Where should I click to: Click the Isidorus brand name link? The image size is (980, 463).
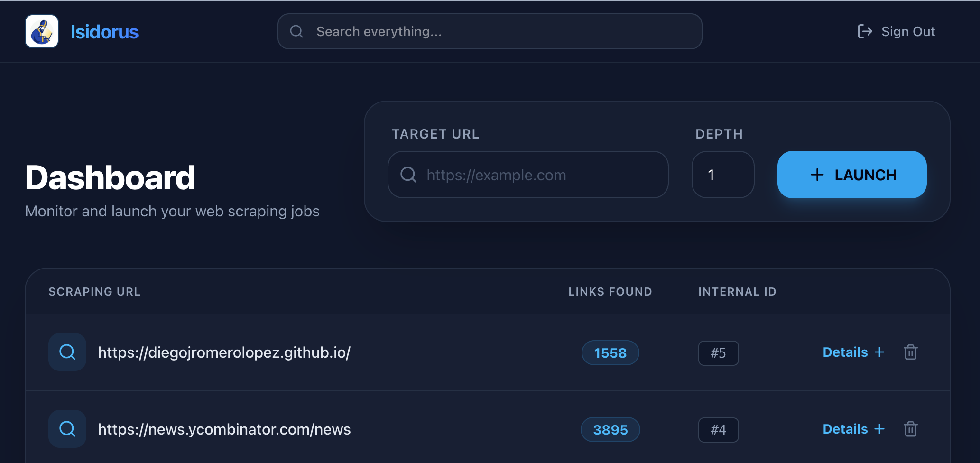104,32
